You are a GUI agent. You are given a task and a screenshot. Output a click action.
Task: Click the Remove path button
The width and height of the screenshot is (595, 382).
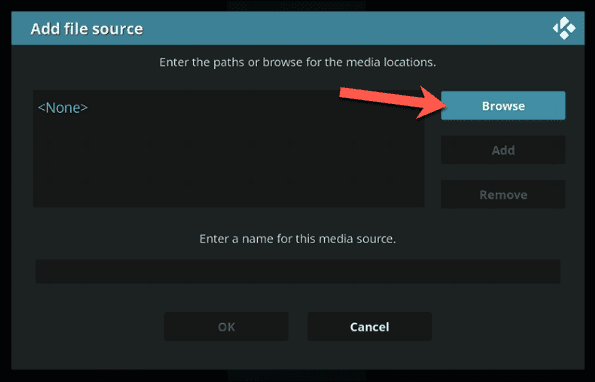pyautogui.click(x=503, y=195)
